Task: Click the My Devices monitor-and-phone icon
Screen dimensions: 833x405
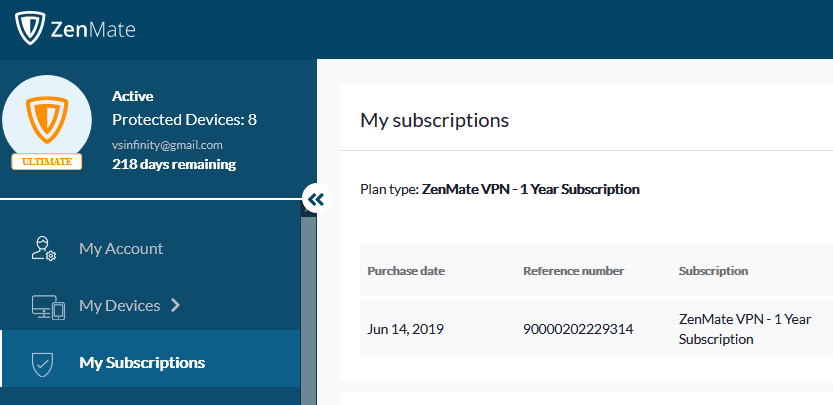Action: click(x=48, y=307)
